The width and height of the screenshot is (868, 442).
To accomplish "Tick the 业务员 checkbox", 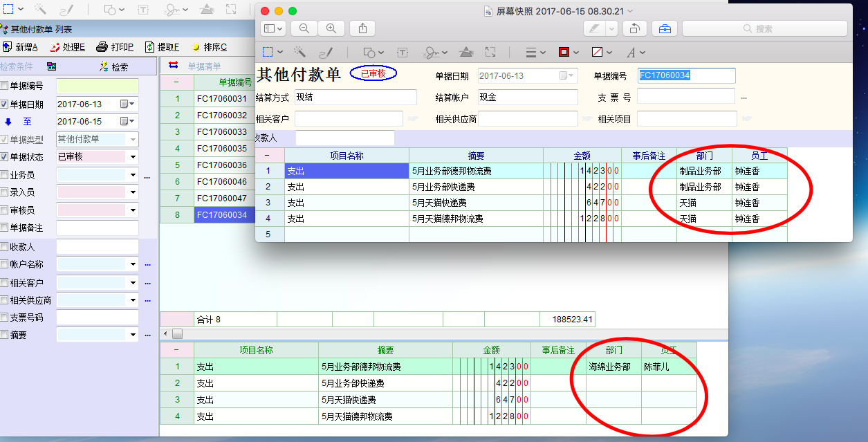I will [x=5, y=175].
